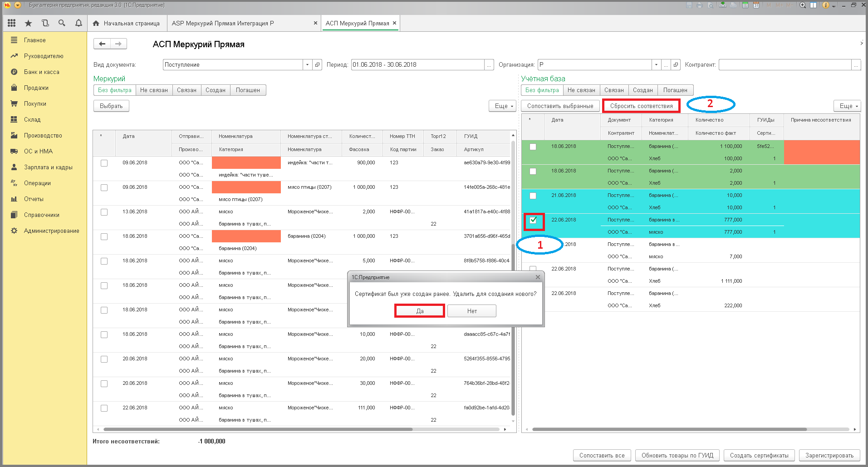
Task: Check the first 18.06.2018 accounting row checkbox
Action: tap(533, 147)
